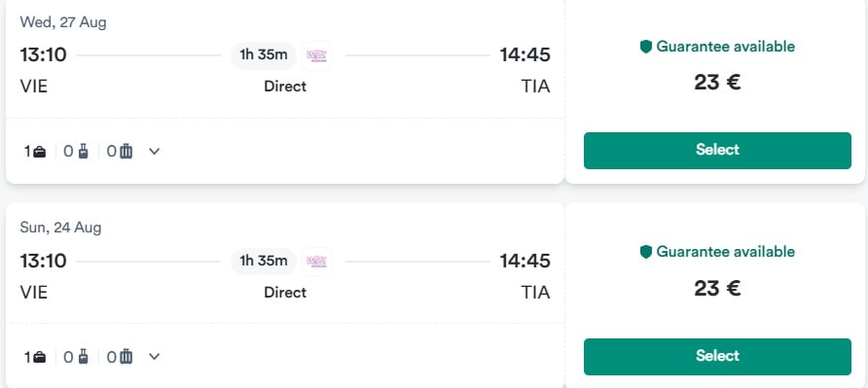
Task: Select the Sun, 24 Aug flight
Action: tap(717, 357)
